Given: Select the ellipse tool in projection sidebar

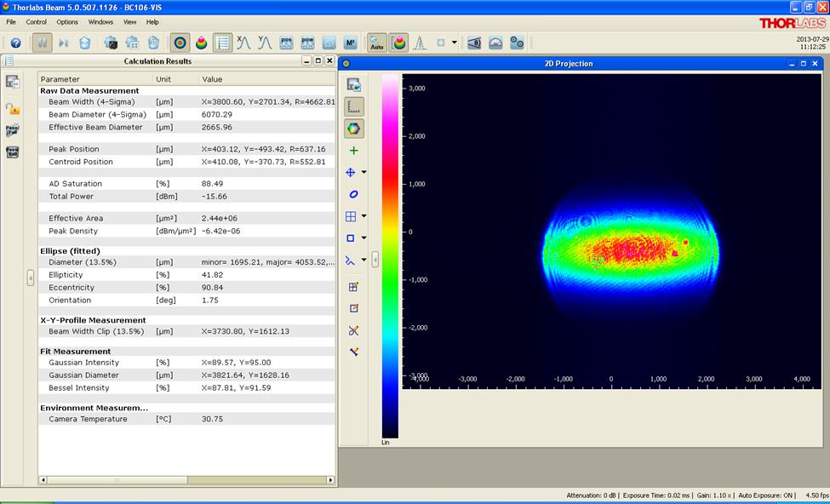Looking at the screenshot, I should 353,194.
